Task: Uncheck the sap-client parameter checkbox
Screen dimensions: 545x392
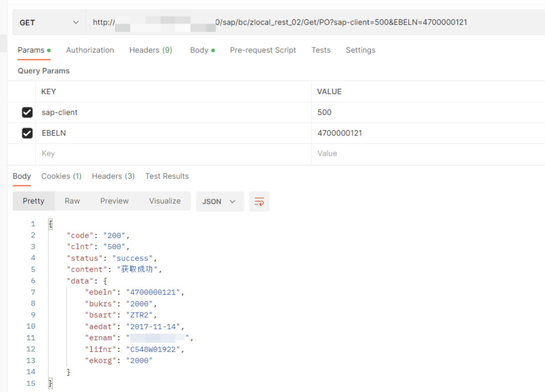Action: (27, 113)
